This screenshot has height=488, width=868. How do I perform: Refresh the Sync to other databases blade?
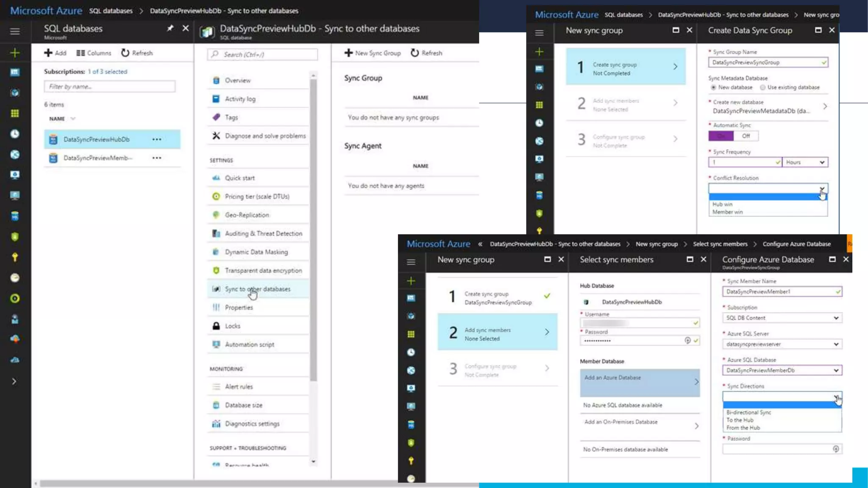(x=426, y=53)
